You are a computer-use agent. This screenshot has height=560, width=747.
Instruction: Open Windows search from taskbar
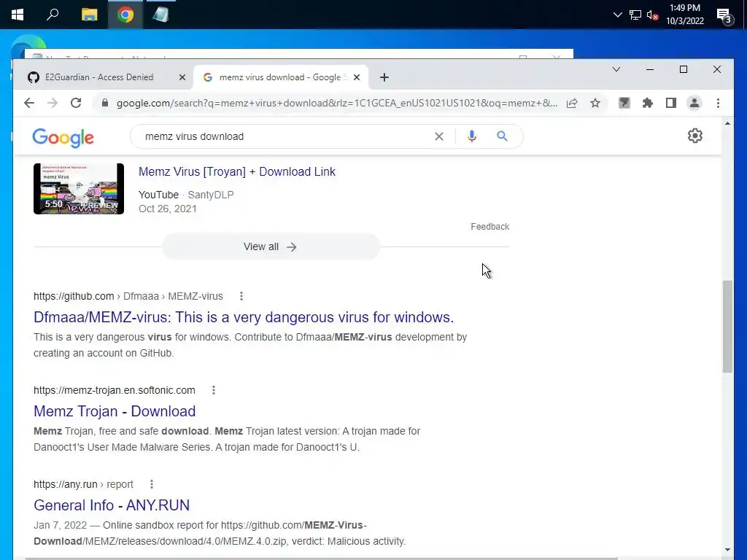click(53, 15)
